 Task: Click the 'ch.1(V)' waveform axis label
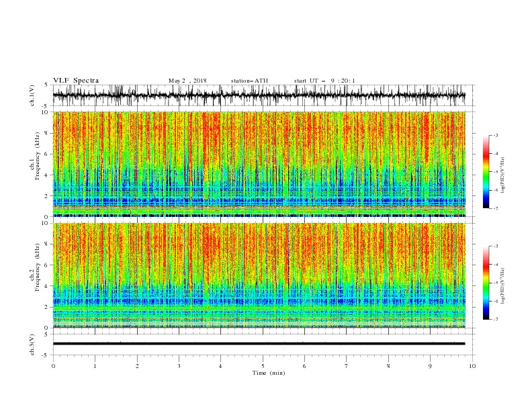click(x=32, y=95)
